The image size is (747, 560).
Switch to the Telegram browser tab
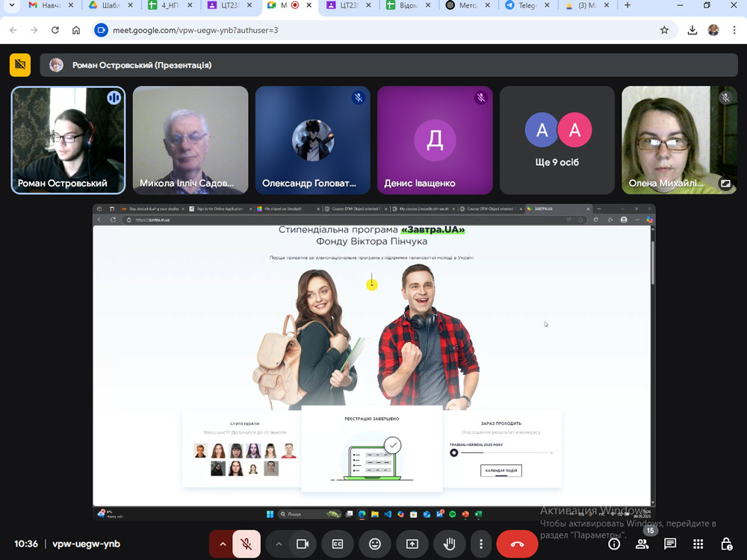tap(527, 6)
